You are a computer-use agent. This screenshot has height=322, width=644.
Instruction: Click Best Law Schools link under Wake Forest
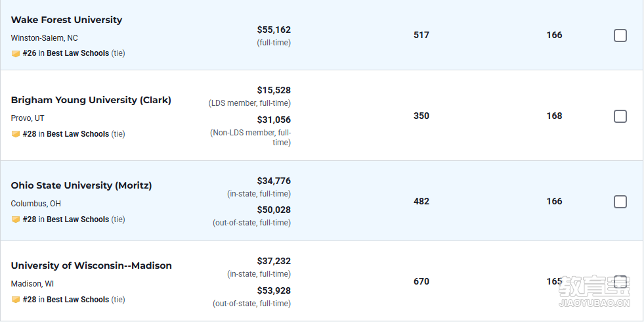pos(77,53)
